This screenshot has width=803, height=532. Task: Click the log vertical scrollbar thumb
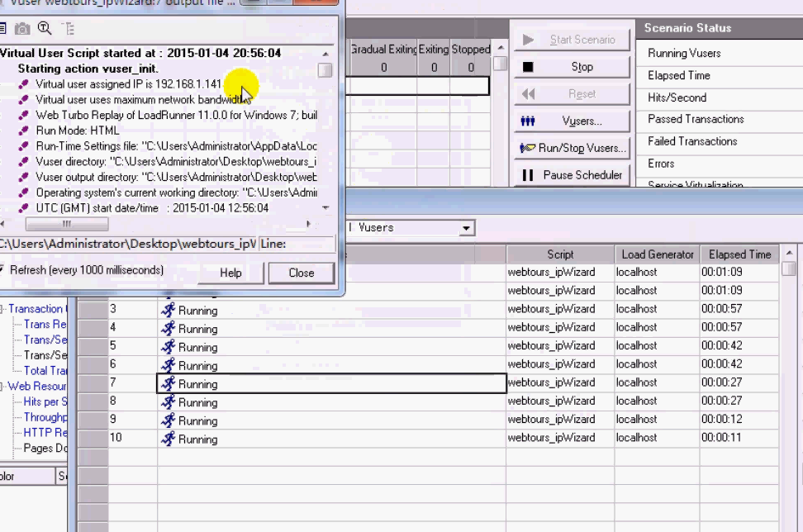[325, 69]
